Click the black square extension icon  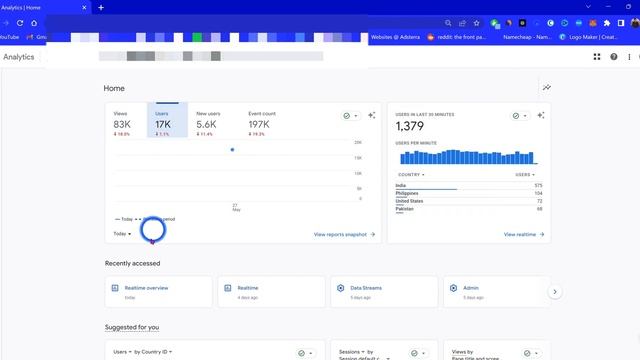(x=522, y=23)
